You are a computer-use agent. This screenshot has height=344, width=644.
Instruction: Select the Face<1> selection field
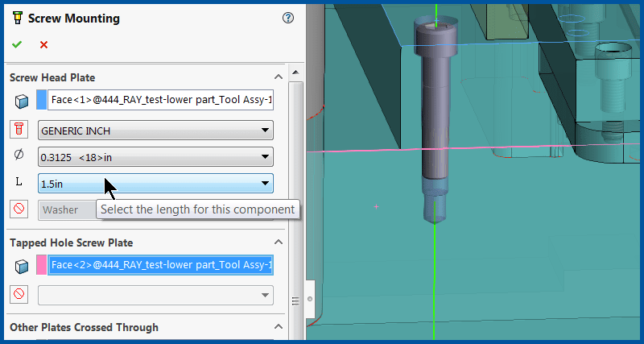pos(161,101)
